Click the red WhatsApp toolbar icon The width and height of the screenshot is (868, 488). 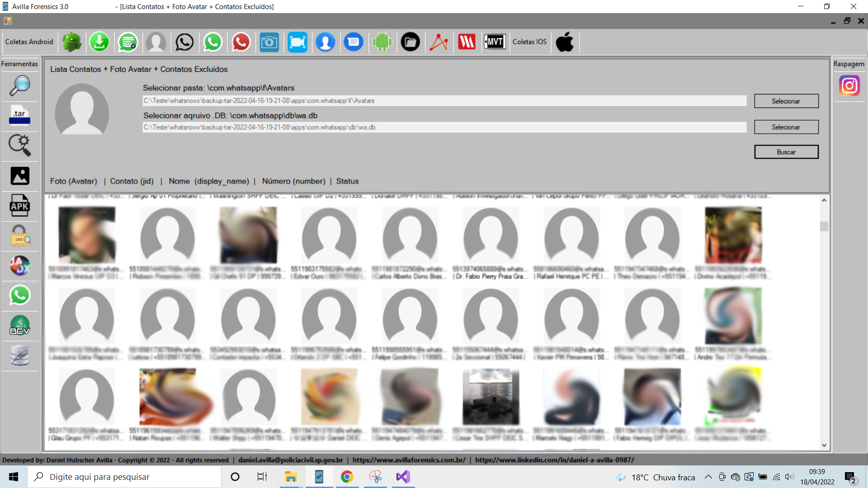point(241,42)
